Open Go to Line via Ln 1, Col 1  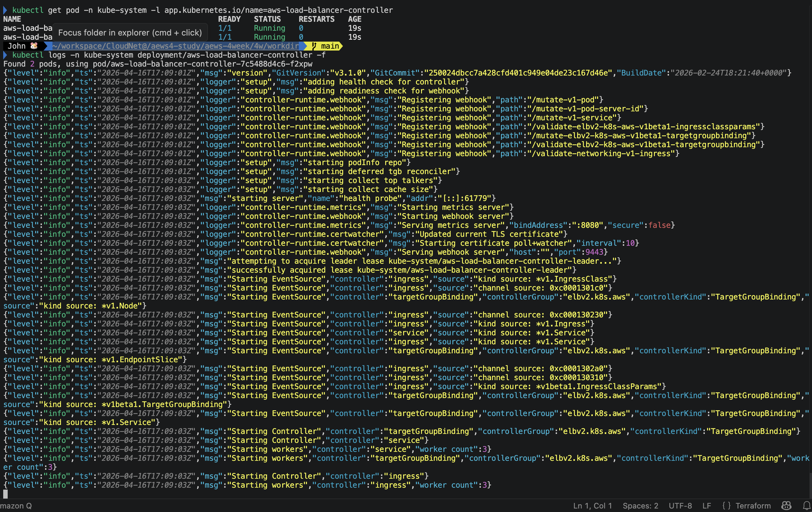click(592, 506)
